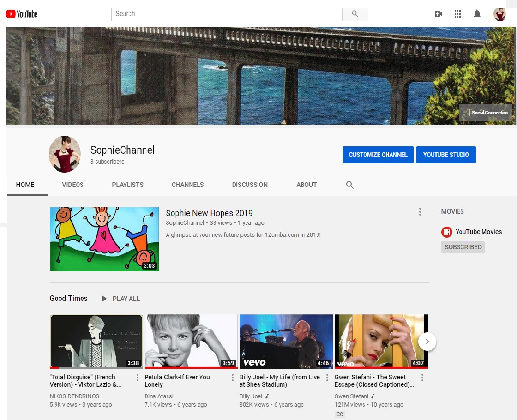This screenshot has width=517, height=420.
Task: Open options menu for Total Disguise video
Action: (138, 378)
